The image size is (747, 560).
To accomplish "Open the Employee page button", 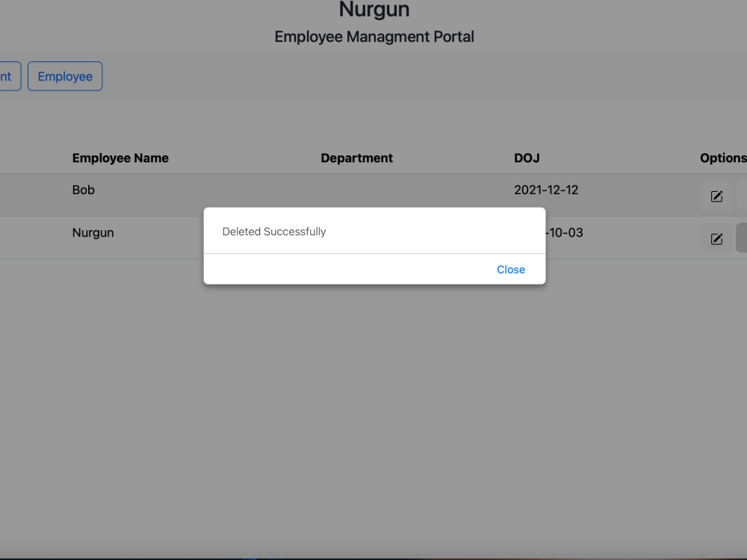I will [x=65, y=76].
